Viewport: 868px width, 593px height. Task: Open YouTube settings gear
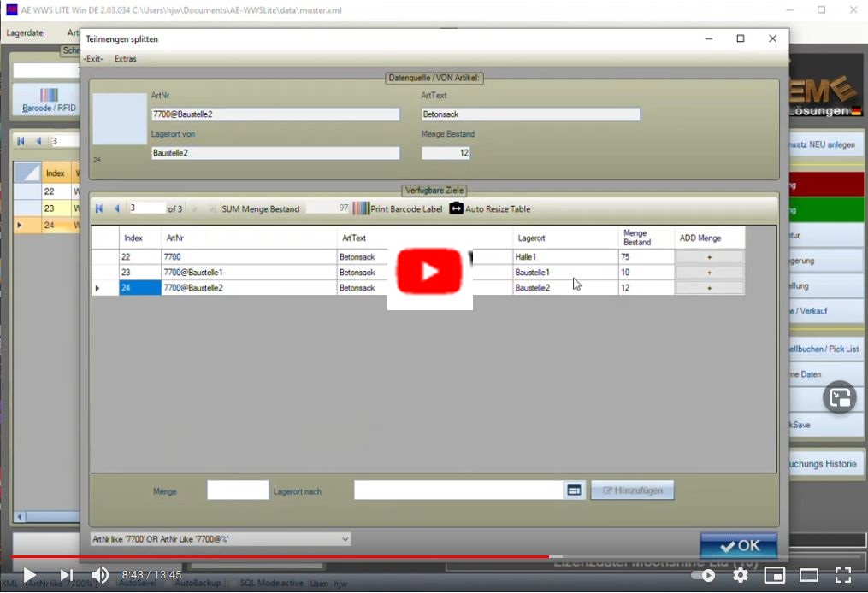[x=740, y=575]
